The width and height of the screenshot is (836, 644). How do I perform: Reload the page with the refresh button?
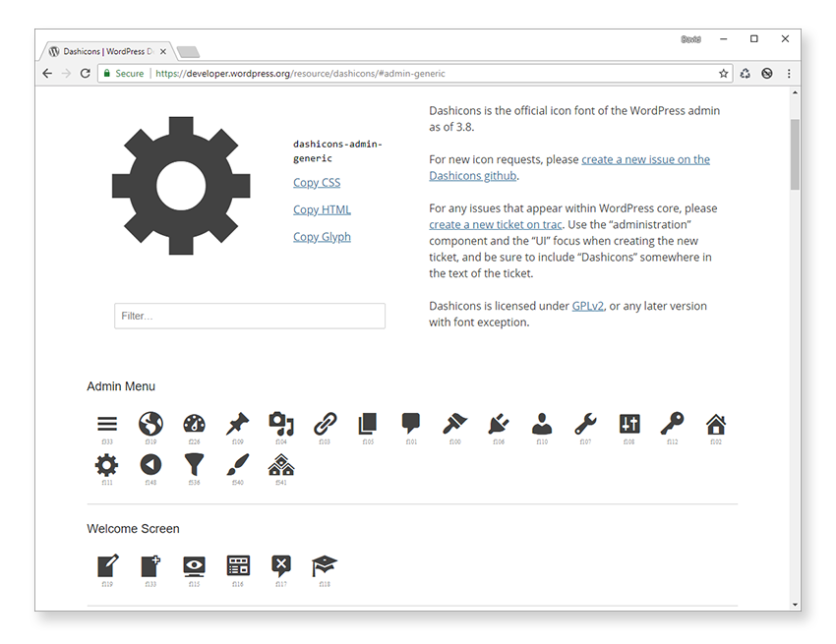tap(85, 74)
